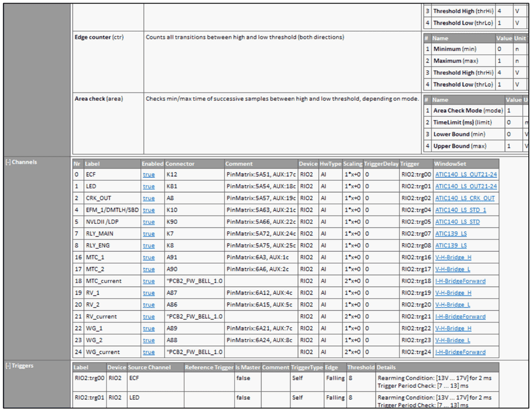This screenshot has width=532, height=411.
Task: Open ATIC140_LS_STD_1 window set link
Action: click(x=461, y=210)
